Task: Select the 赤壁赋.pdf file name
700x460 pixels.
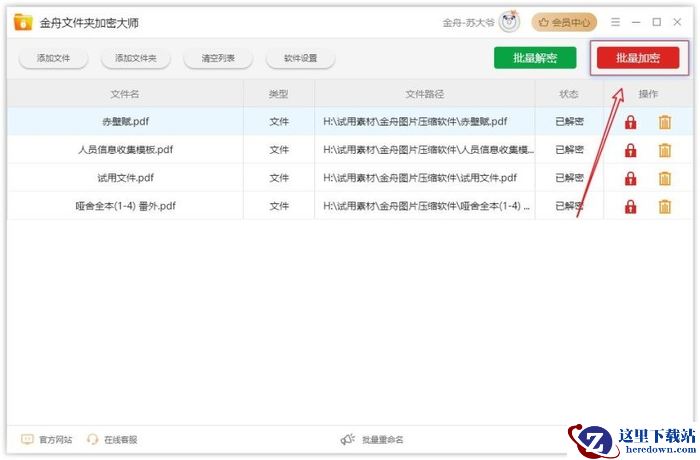Action: coord(125,121)
